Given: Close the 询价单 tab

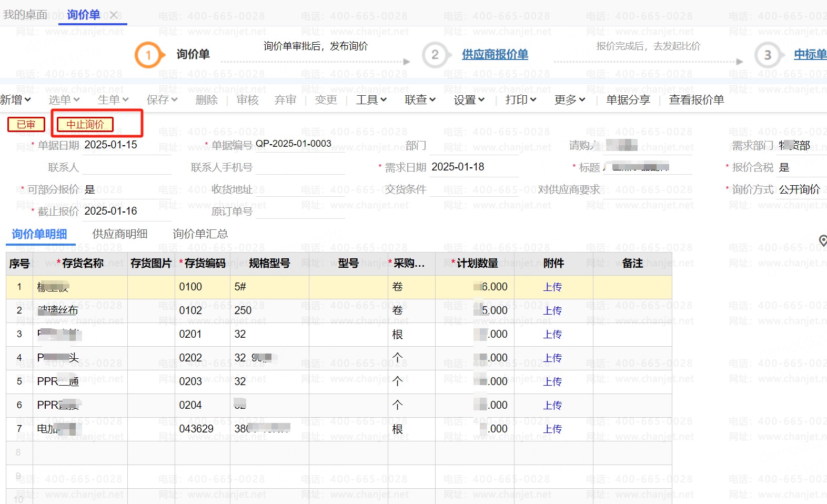Looking at the screenshot, I should (x=114, y=15).
